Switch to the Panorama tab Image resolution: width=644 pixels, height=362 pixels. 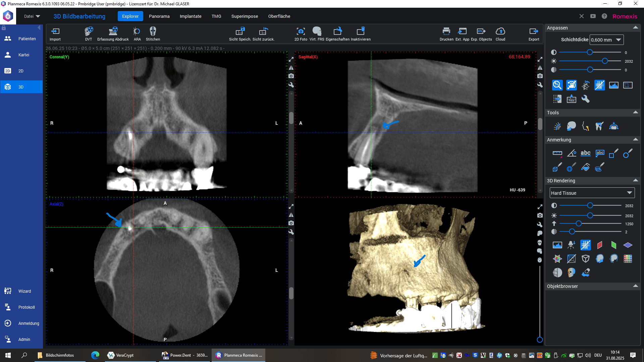159,16
